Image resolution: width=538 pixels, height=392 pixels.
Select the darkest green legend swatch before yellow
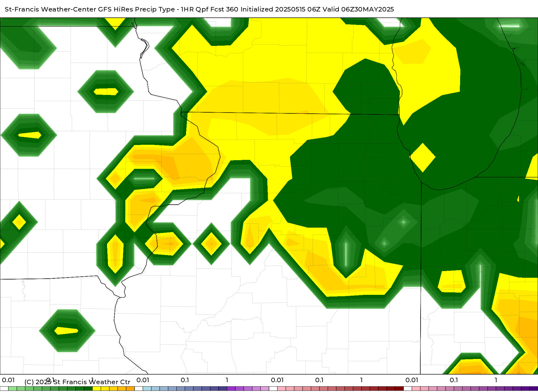(x=88, y=389)
